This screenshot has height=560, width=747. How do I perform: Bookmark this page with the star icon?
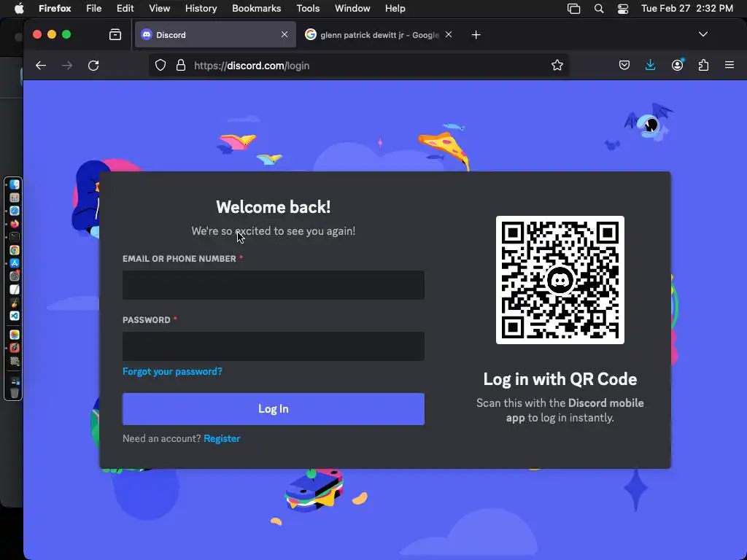click(557, 65)
